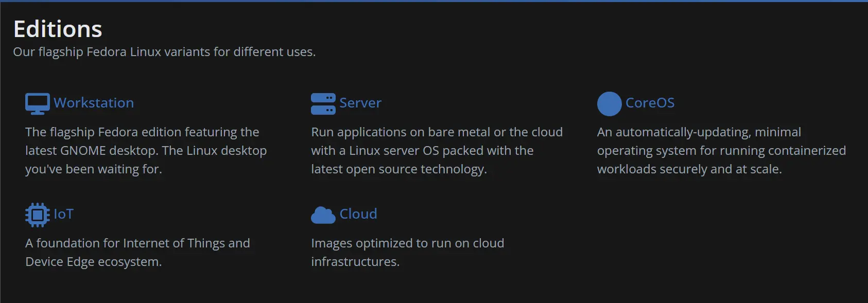Visit the Cloud edition link
The image size is (868, 303).
click(358, 214)
